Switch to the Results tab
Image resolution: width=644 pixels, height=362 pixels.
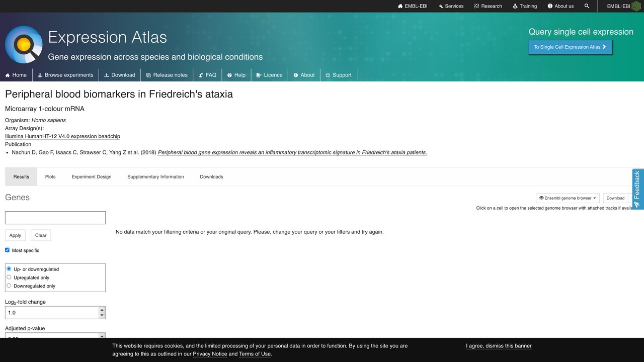tap(21, 176)
